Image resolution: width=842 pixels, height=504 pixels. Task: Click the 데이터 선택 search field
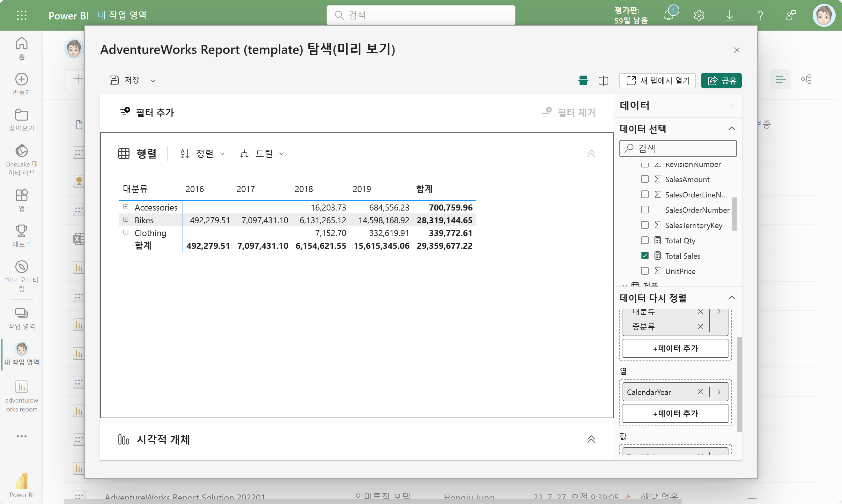678,148
